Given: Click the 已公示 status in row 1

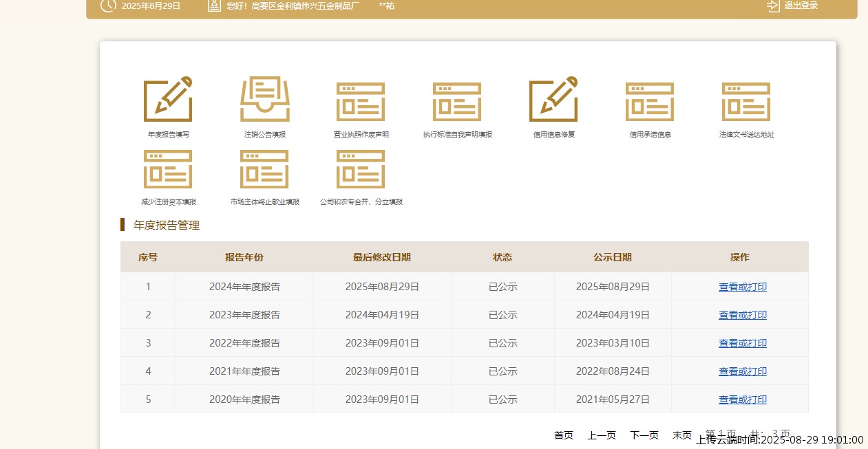Looking at the screenshot, I should (x=502, y=287).
